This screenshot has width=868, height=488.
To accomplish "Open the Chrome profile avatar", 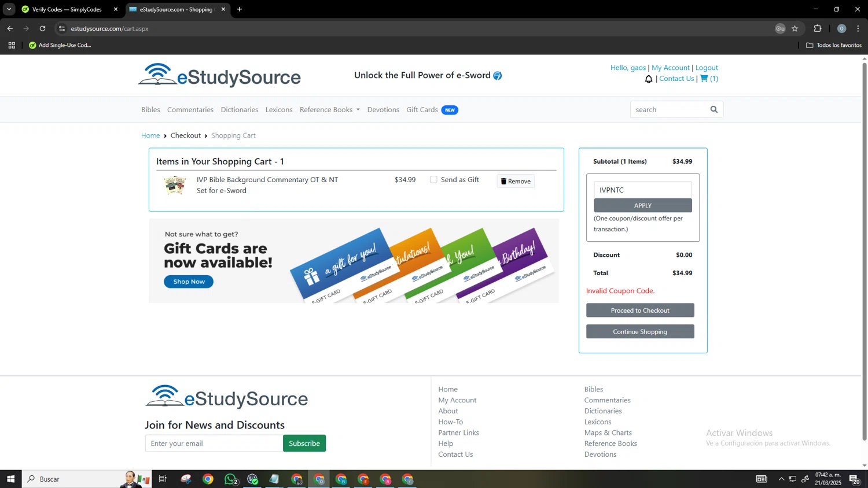I will click(x=842, y=28).
